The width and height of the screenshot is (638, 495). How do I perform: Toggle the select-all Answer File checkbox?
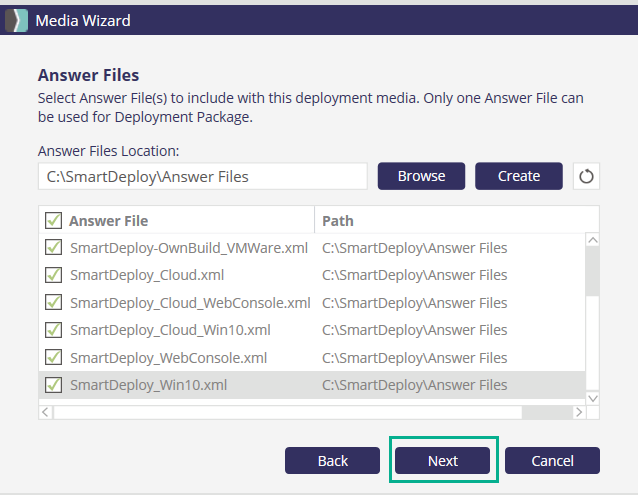coord(53,220)
